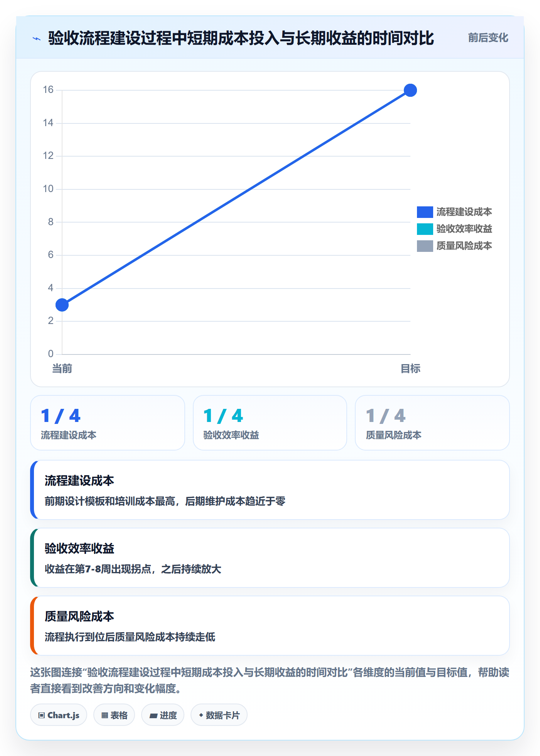Select the 目标 data point at 16
Screen dimensions: 540x756
click(410, 90)
